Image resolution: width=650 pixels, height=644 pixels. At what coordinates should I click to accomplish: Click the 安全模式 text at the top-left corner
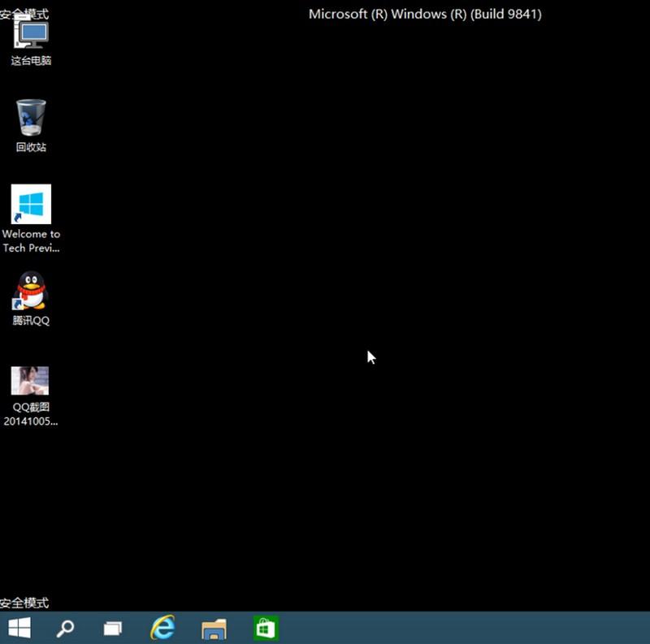(24, 14)
